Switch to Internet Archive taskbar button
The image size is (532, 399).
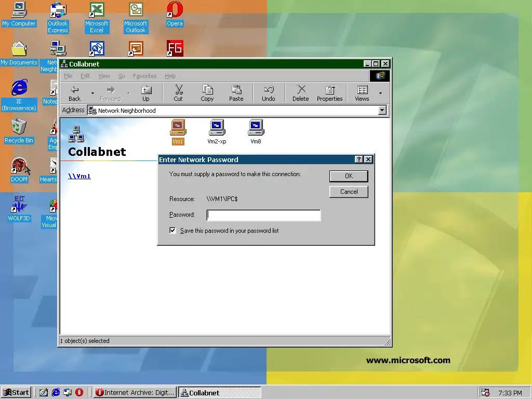pyautogui.click(x=135, y=393)
